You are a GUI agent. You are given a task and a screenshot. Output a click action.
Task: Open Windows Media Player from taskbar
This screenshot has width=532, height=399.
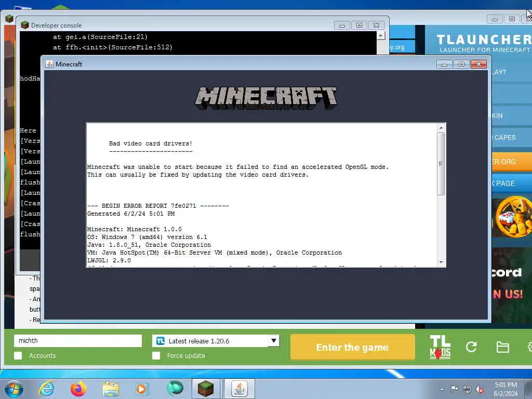(x=141, y=389)
